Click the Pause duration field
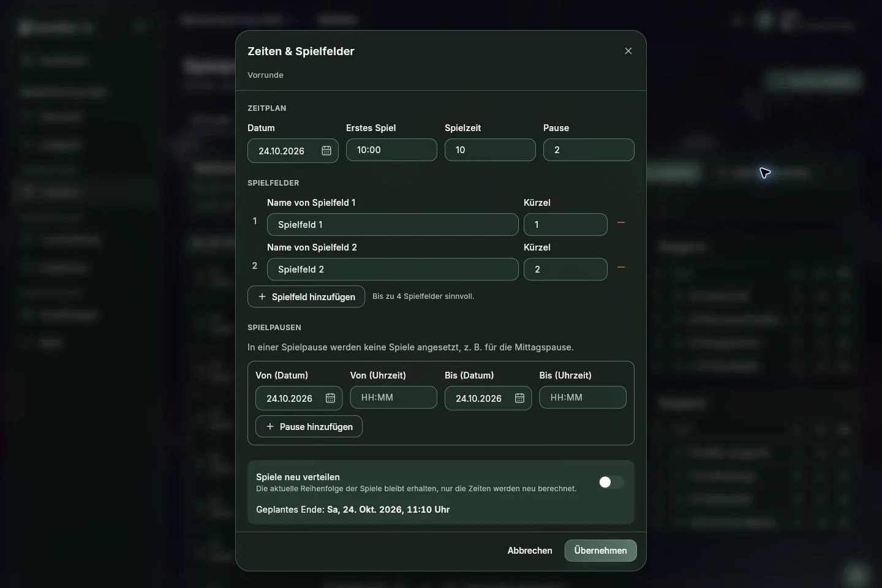 pyautogui.click(x=589, y=150)
